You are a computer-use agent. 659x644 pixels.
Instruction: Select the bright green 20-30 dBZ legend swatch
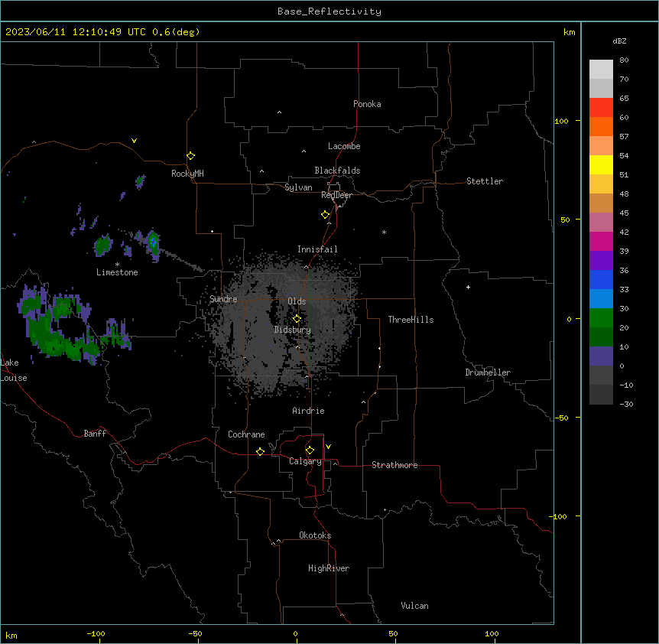[601, 318]
